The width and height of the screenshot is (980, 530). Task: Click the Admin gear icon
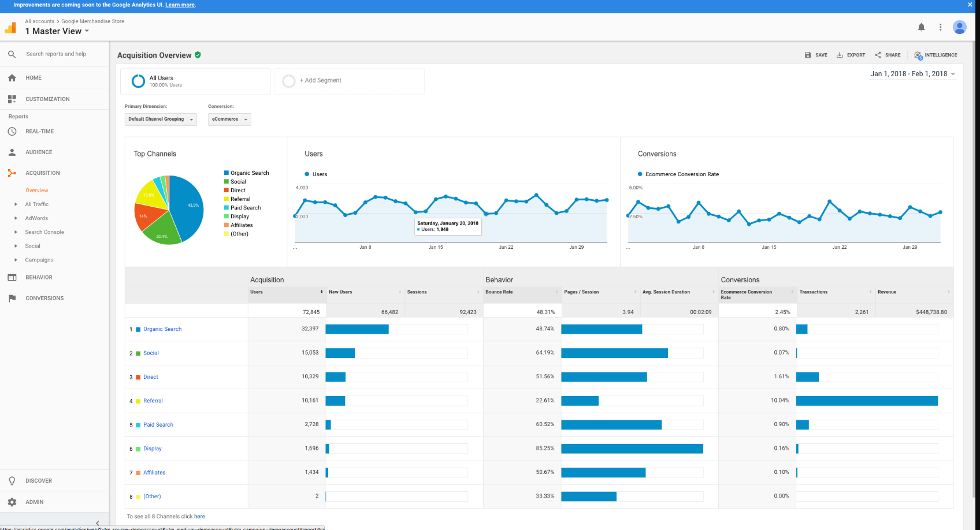tap(12, 502)
